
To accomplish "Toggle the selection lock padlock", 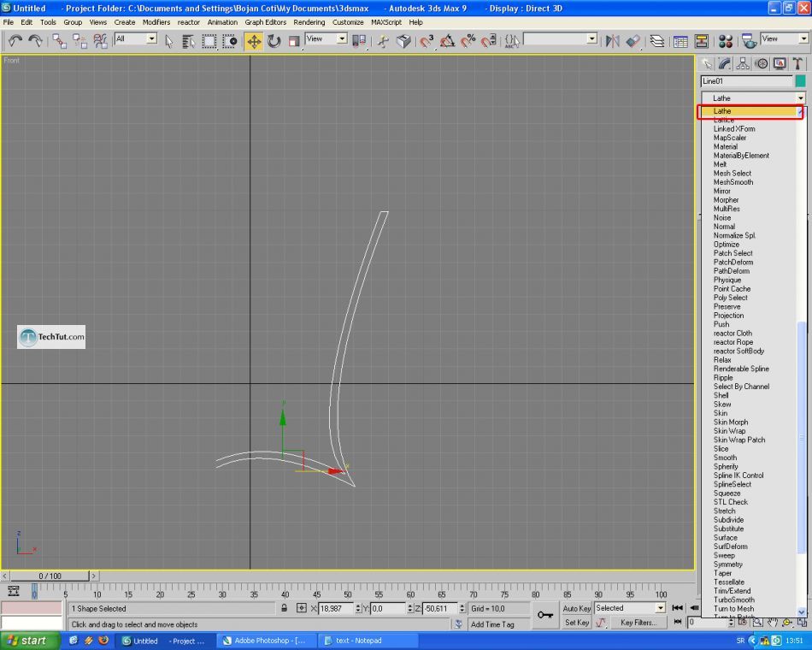I will point(285,608).
